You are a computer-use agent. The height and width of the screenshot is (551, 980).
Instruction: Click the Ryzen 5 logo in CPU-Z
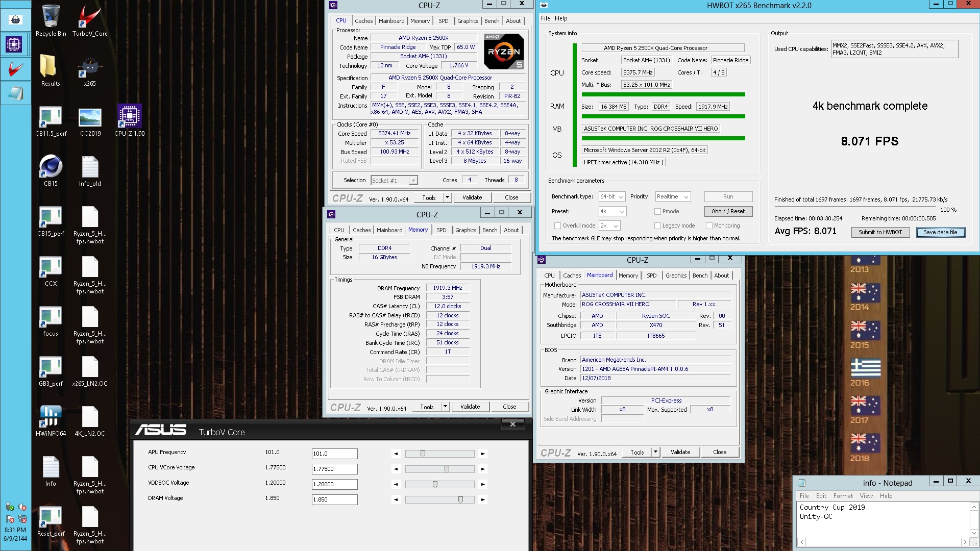(504, 52)
